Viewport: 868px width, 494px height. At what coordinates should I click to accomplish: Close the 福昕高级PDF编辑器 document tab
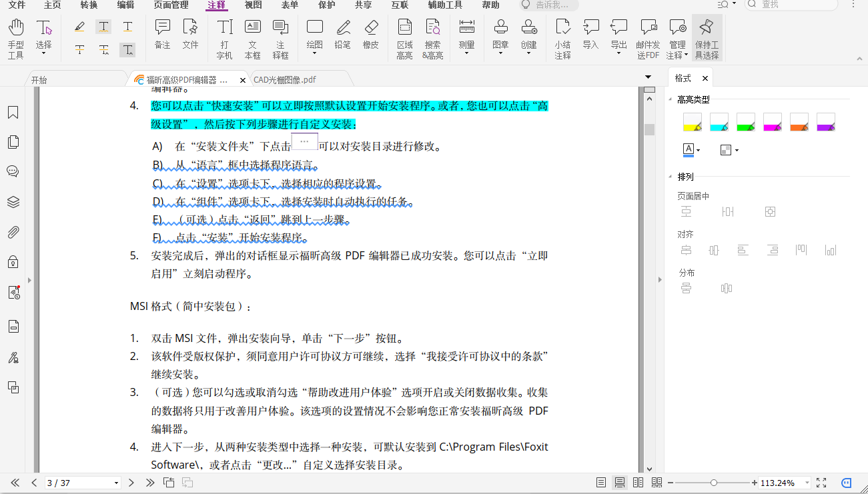(242, 80)
